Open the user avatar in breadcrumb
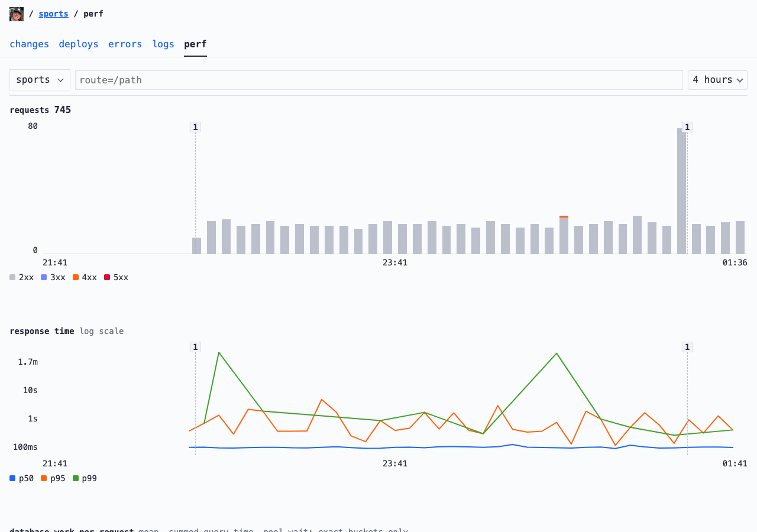The height and width of the screenshot is (532, 757). click(x=17, y=14)
